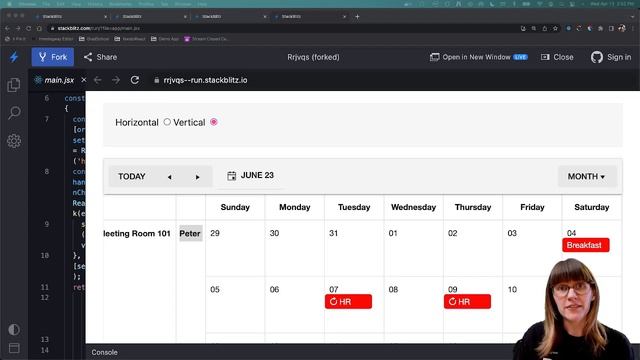Open the Settings gear in the sidebar

coord(14,141)
